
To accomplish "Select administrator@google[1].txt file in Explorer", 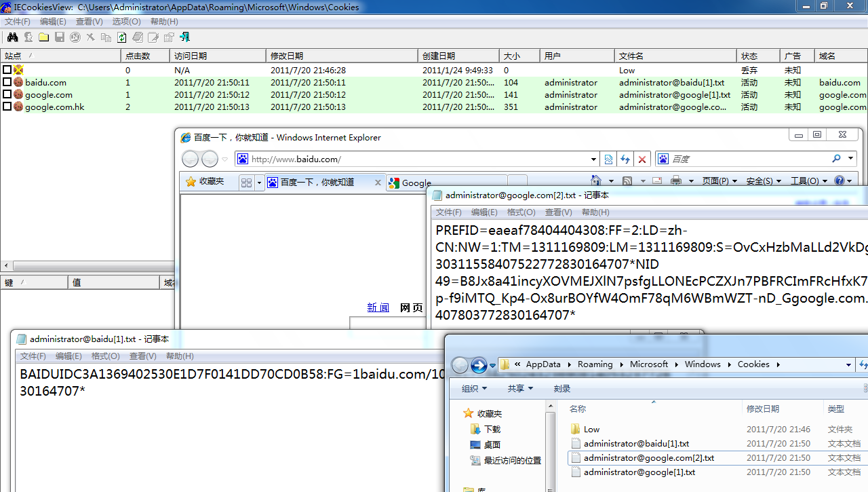I will (639, 472).
